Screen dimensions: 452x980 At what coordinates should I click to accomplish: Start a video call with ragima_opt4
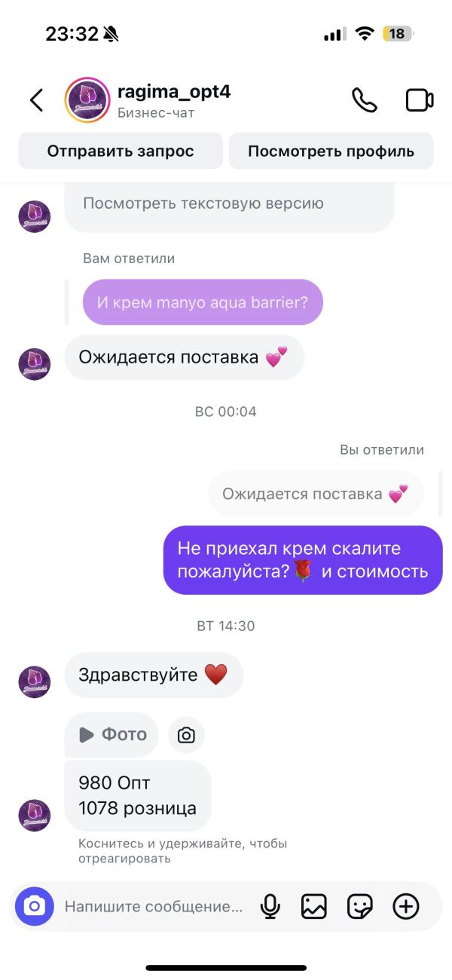pyautogui.click(x=420, y=100)
